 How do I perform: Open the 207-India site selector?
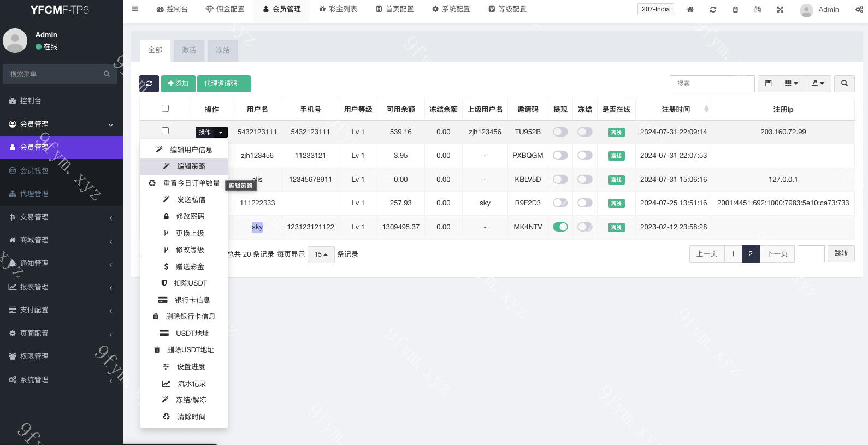pos(656,9)
